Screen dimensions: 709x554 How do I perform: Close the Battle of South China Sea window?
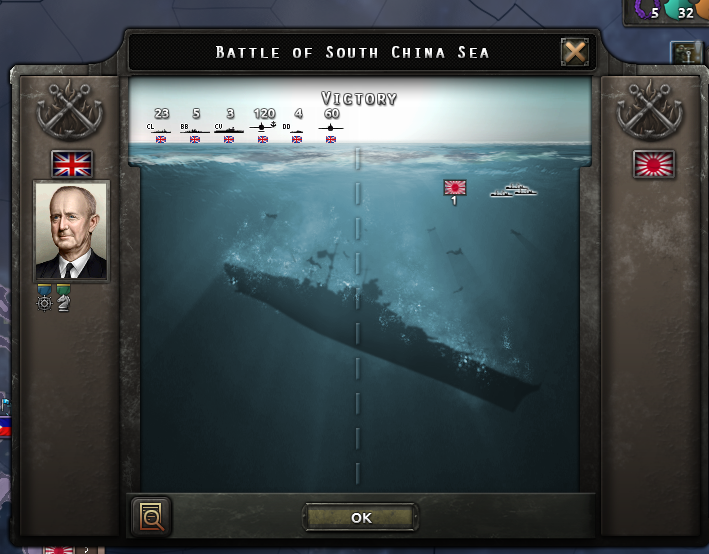pos(575,52)
